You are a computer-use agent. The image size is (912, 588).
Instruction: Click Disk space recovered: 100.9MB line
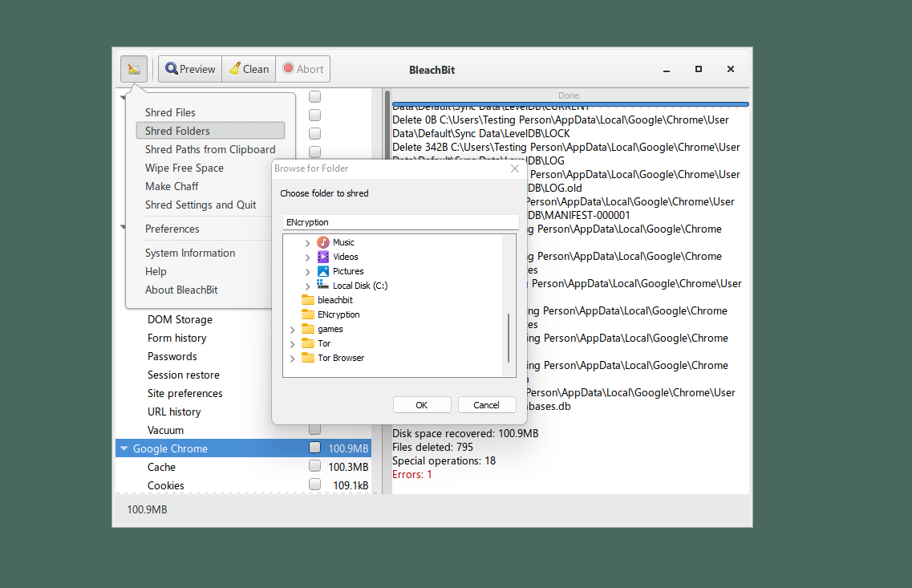[465, 433]
